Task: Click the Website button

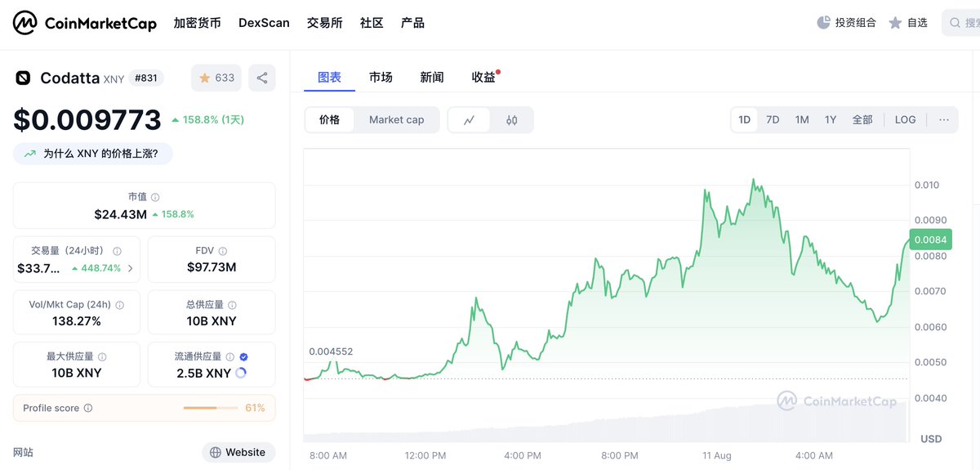Action: coord(238,452)
